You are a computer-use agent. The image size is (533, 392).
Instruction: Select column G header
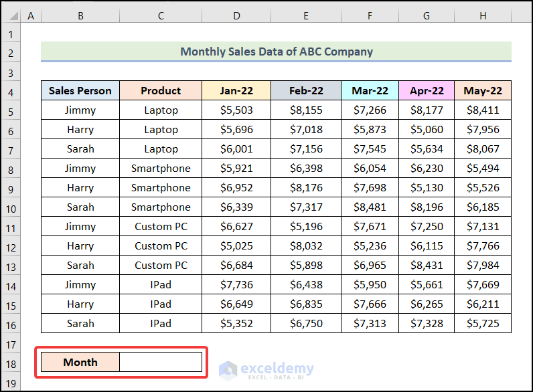427,15
